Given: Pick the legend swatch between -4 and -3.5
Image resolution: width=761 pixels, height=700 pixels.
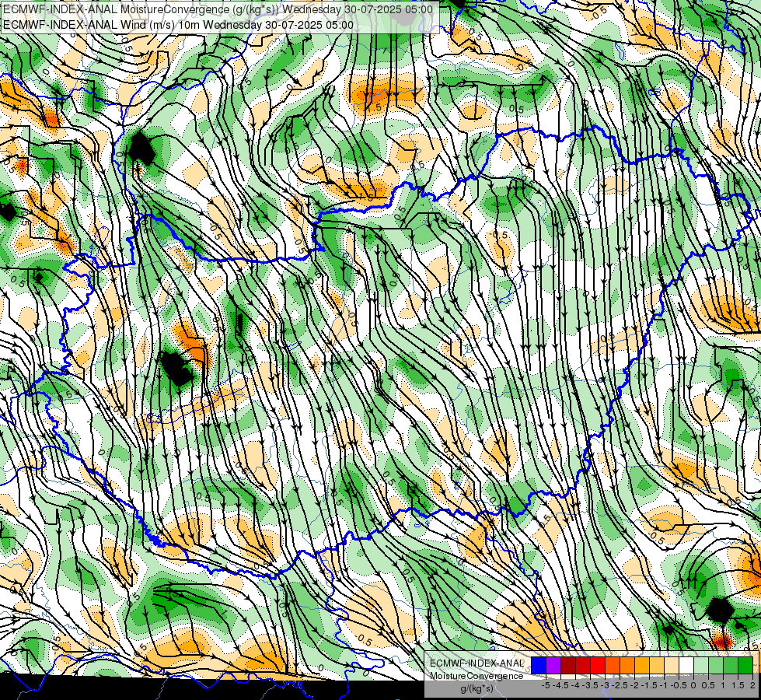Looking at the screenshot, I should tap(583, 666).
